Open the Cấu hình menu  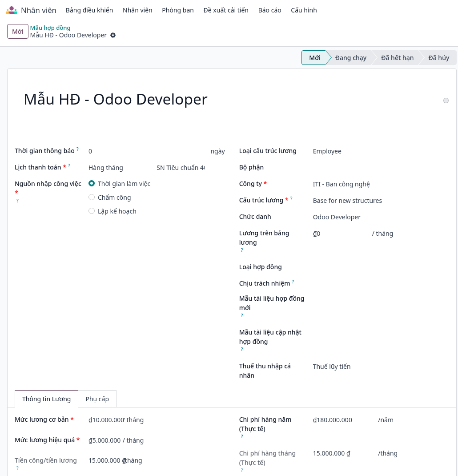point(304,10)
